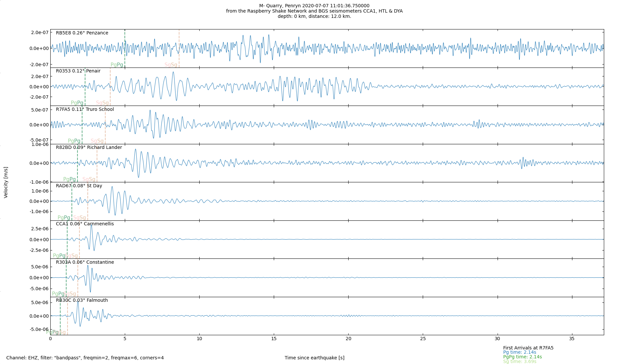Click the "Time since earthquake [s]" axis label

(x=314, y=358)
